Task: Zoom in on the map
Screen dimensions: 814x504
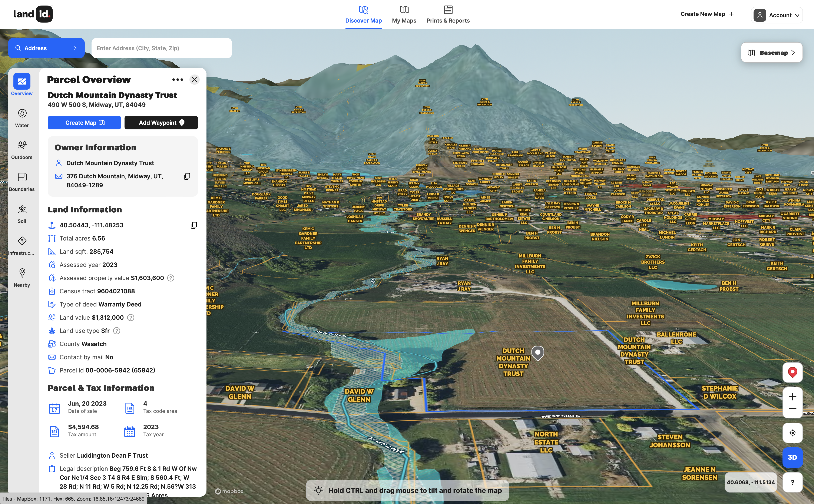Action: 792,397
